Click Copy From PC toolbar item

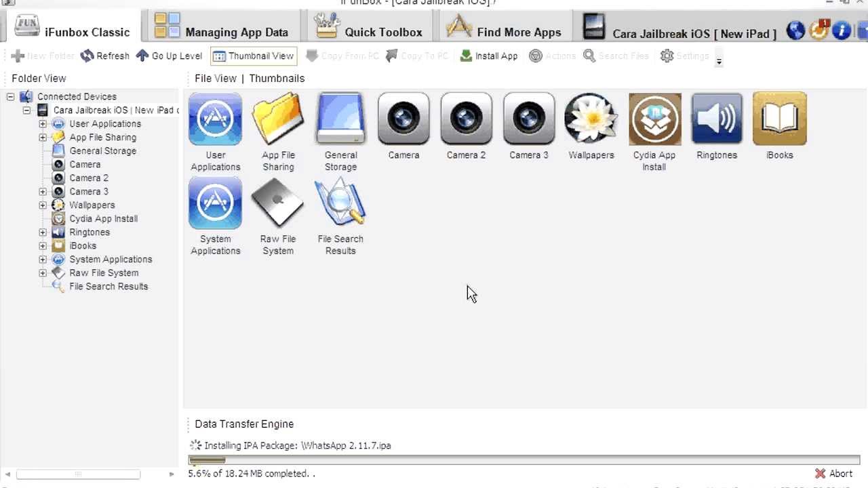342,56
